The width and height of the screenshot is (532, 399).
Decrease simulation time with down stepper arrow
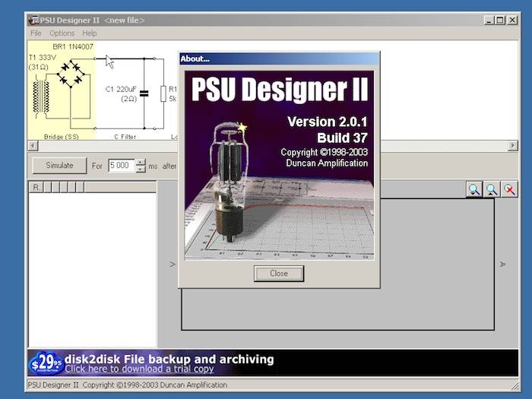point(141,169)
